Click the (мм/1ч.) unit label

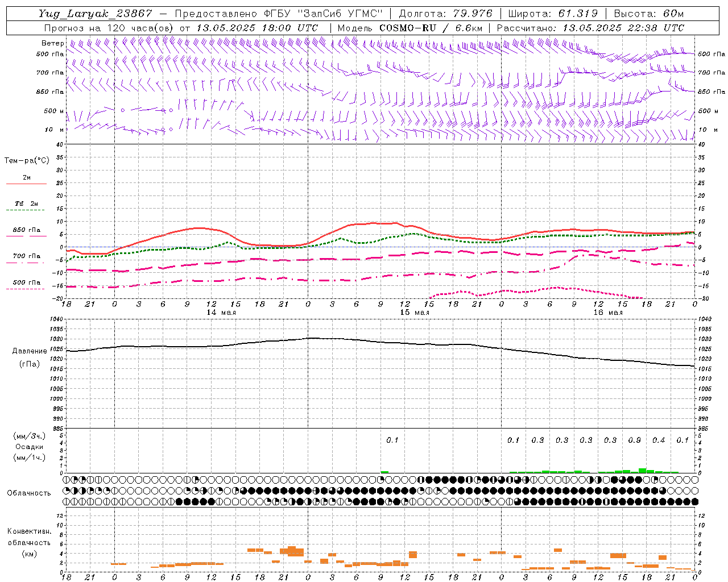point(30,458)
